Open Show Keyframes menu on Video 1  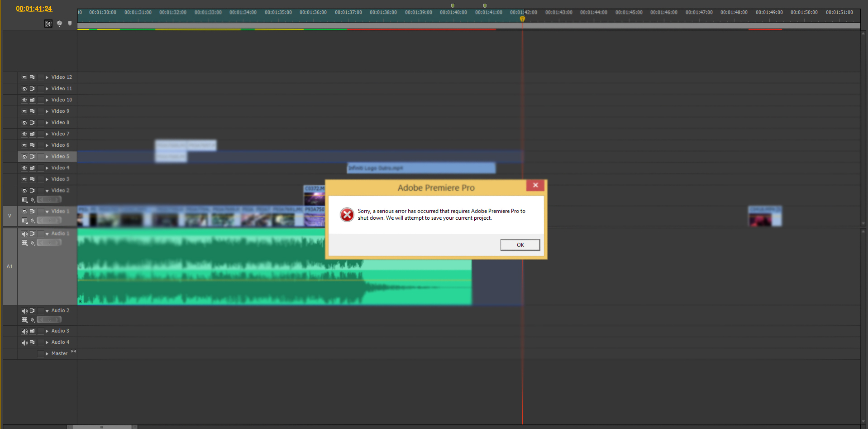(x=33, y=221)
